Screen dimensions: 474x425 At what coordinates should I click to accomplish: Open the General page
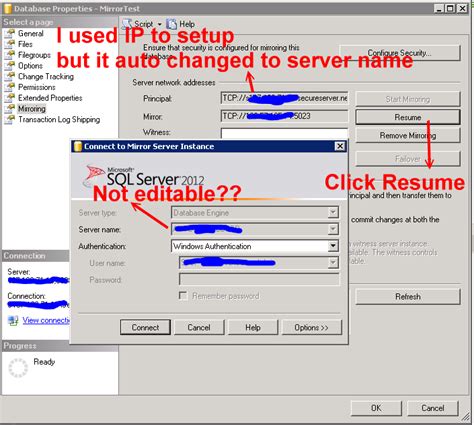click(30, 33)
